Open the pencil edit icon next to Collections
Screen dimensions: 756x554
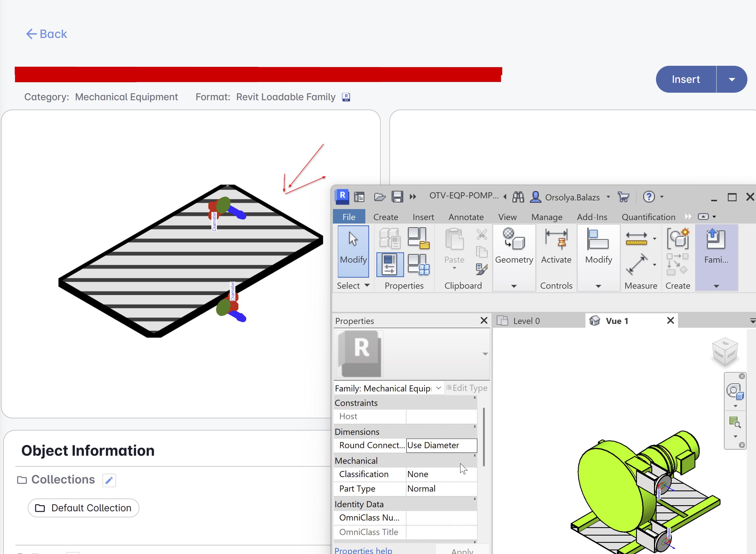point(109,480)
